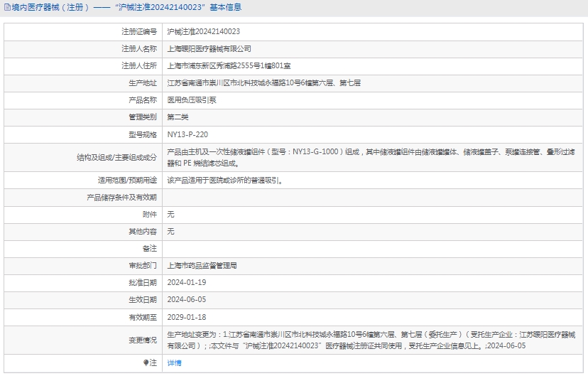Click the bullet icon next to 注 label
Screen dimensions: 588x376
(x=146, y=362)
